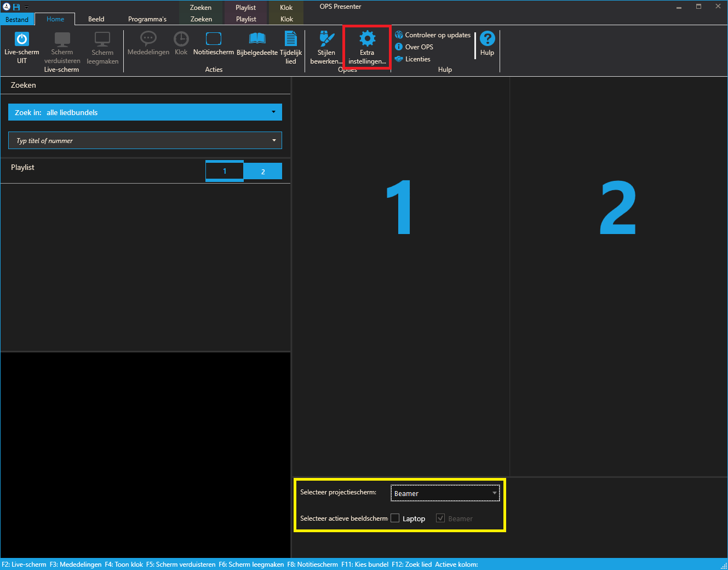The image size is (728, 570).
Task: Open Stijlen bewerken brush tool
Action: [x=326, y=39]
